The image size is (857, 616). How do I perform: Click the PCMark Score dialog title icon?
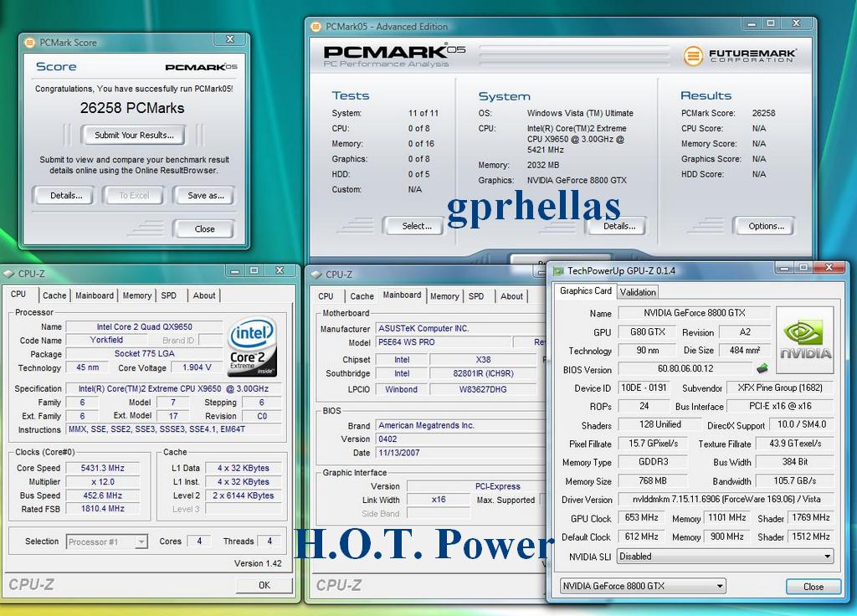tap(30, 42)
